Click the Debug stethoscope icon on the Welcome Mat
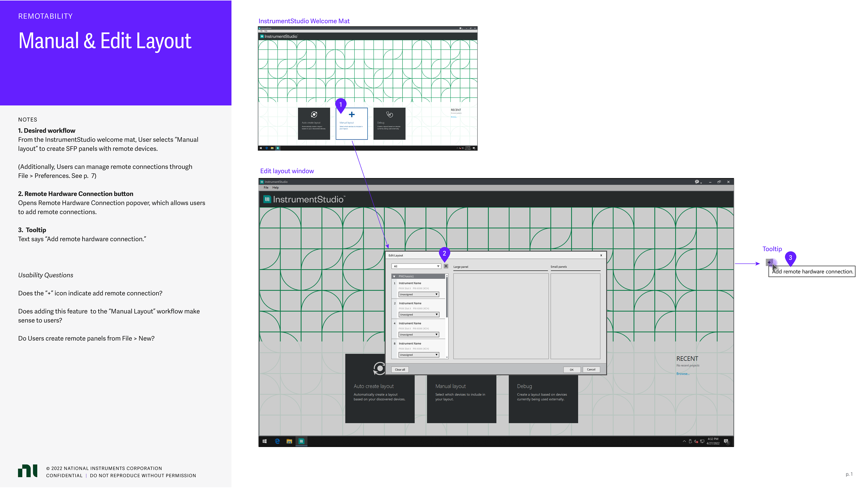The image size is (868, 488). pos(389,115)
